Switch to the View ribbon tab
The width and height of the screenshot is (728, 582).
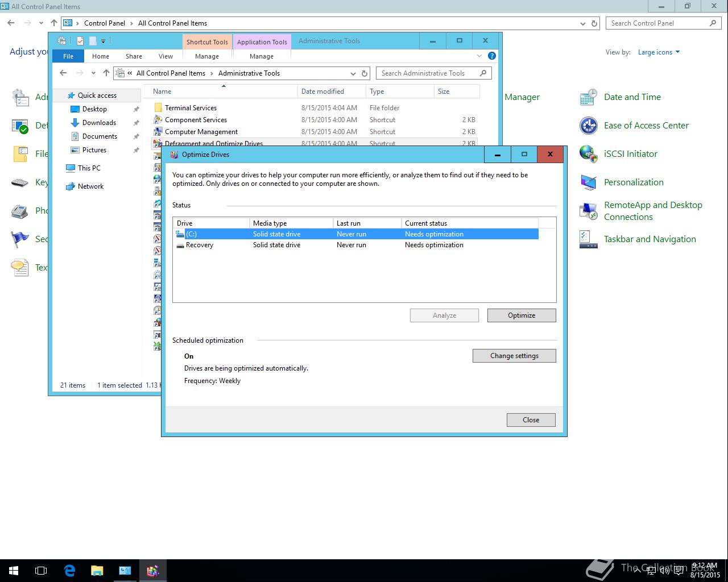click(x=166, y=56)
